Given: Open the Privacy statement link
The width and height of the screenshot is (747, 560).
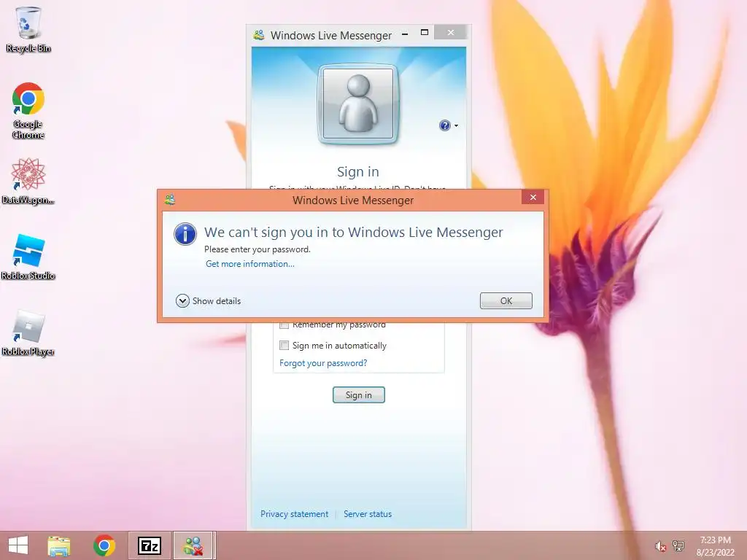Looking at the screenshot, I should pos(295,514).
